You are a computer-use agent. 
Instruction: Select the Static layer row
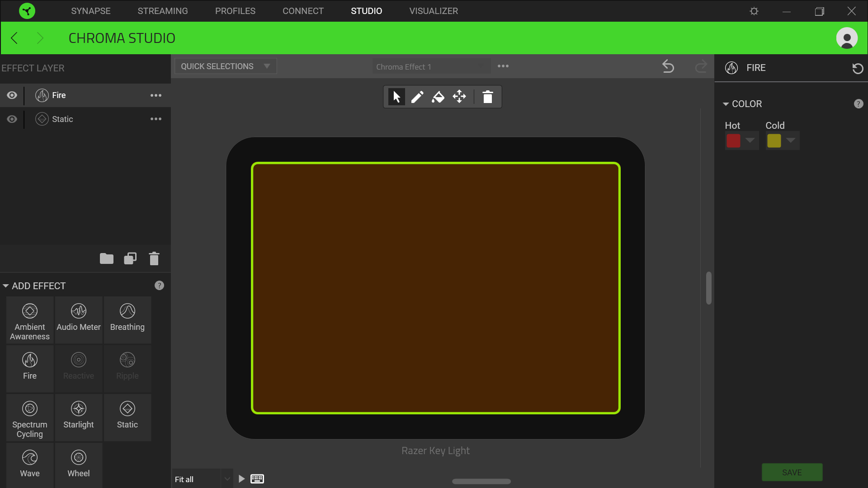point(85,119)
